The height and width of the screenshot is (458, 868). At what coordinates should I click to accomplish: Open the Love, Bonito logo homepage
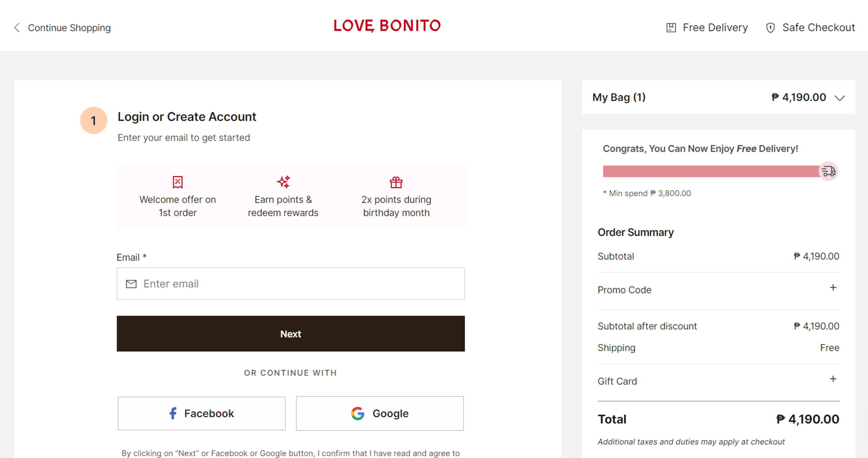coord(387,26)
